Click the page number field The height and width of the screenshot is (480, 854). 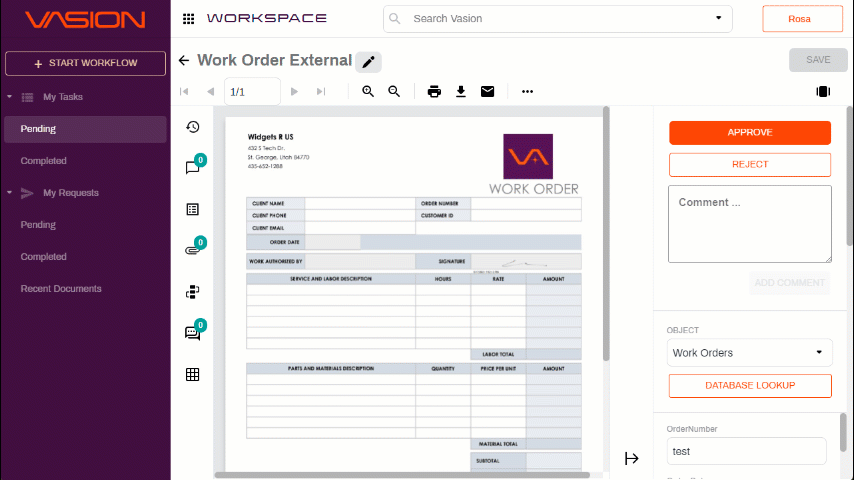[x=252, y=92]
